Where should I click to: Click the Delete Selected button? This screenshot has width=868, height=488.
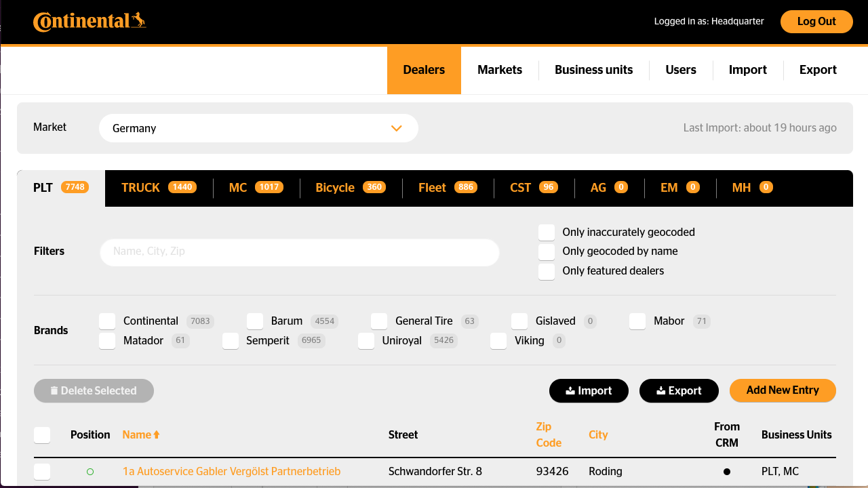[x=94, y=390]
